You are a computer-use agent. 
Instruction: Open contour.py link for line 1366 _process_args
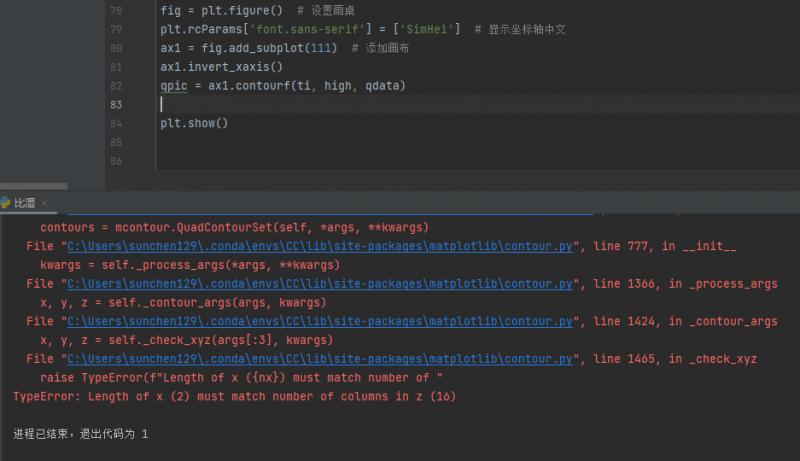[x=320, y=285]
